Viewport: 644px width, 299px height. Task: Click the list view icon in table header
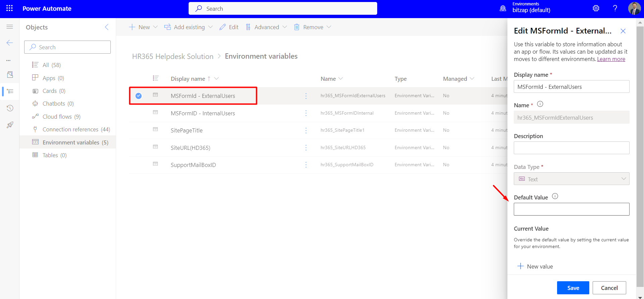pyautogui.click(x=156, y=78)
